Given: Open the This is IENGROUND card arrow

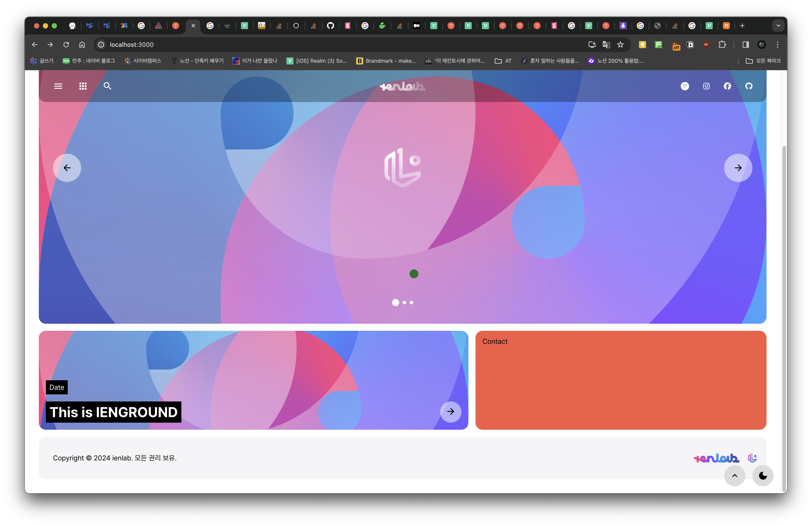Looking at the screenshot, I should tap(450, 412).
